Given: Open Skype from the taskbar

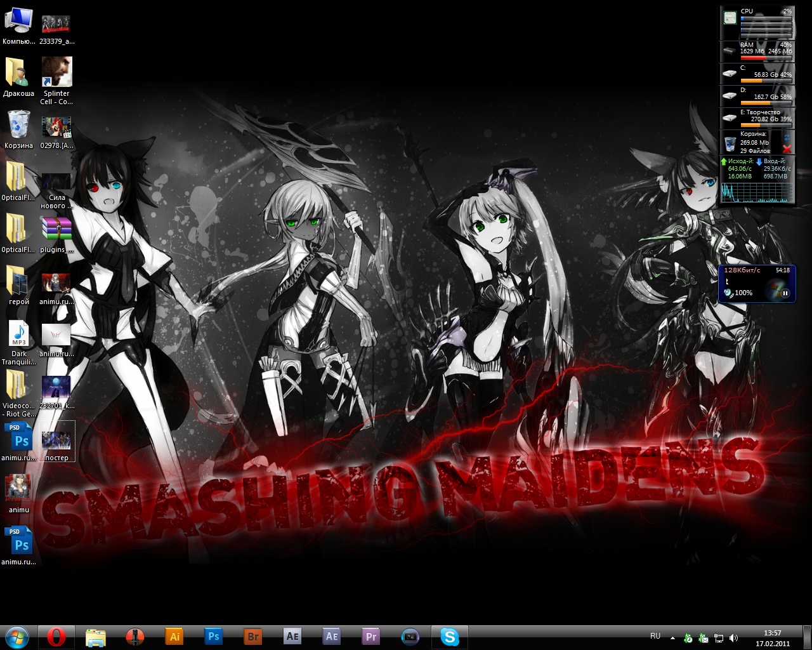Looking at the screenshot, I should point(450,637).
